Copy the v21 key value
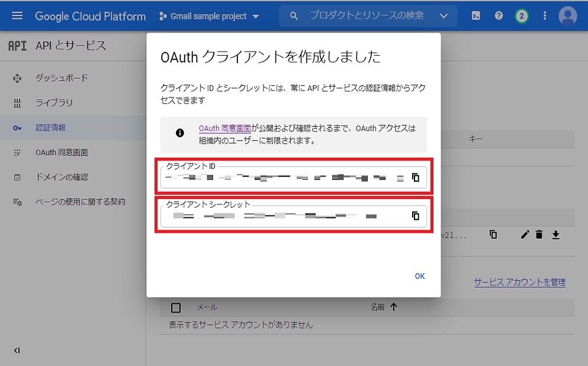 point(493,235)
